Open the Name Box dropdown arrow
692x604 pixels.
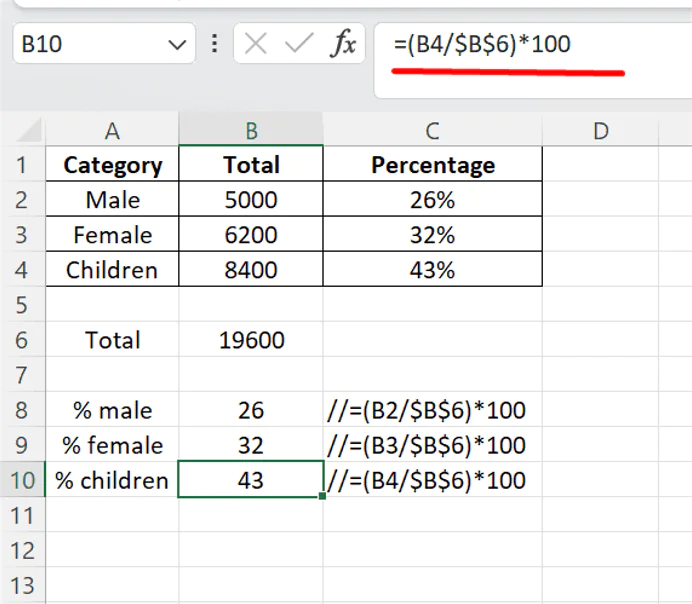click(x=178, y=45)
